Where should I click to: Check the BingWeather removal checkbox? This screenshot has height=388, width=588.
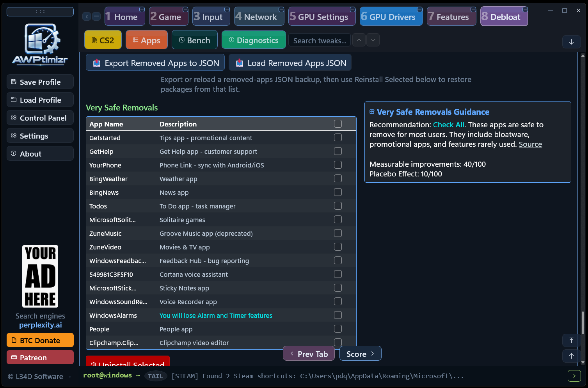(x=338, y=178)
